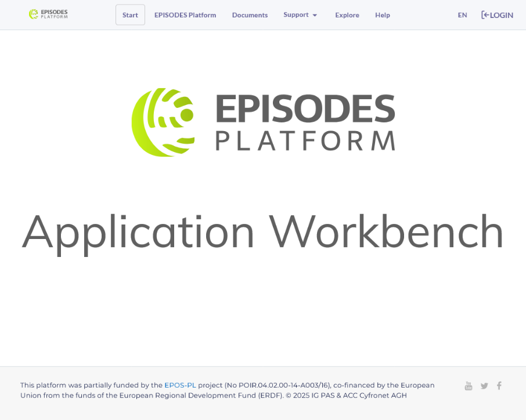526x420 pixels.
Task: Open the Explore page
Action: point(347,15)
